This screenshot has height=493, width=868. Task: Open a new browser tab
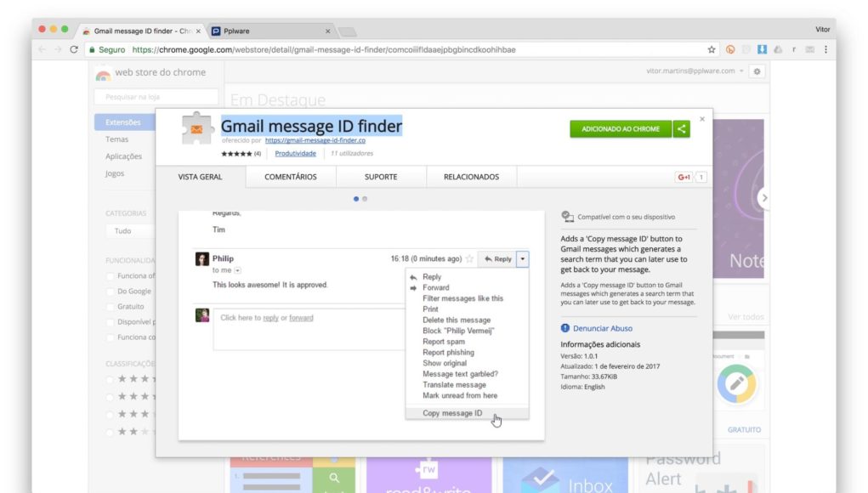point(347,31)
